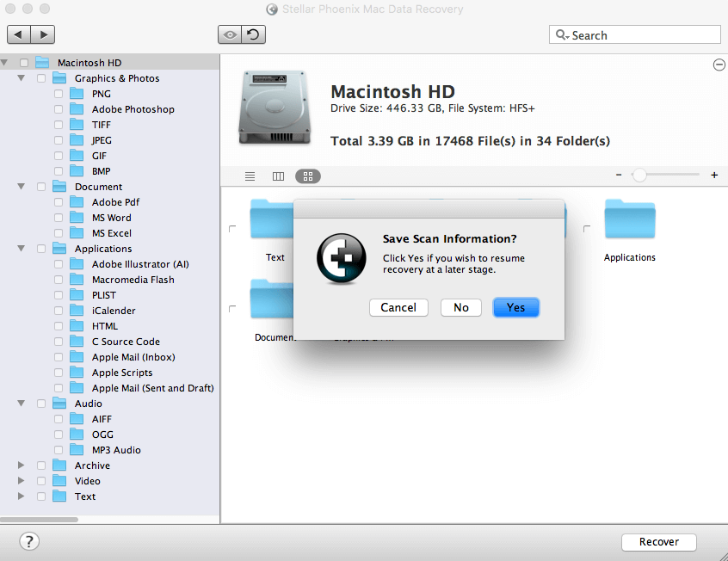
Task: Click the GIF folder icon
Action: click(x=77, y=156)
